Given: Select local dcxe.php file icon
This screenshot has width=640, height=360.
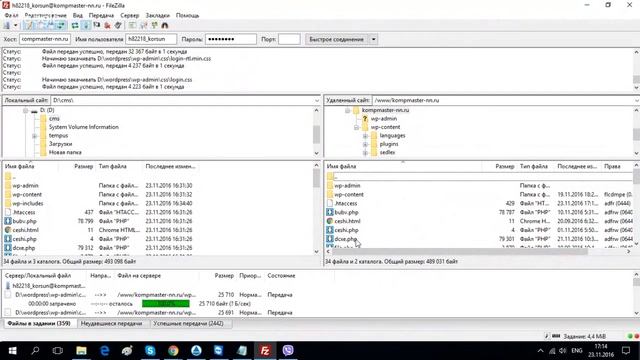Looking at the screenshot, I should pos(8,248).
